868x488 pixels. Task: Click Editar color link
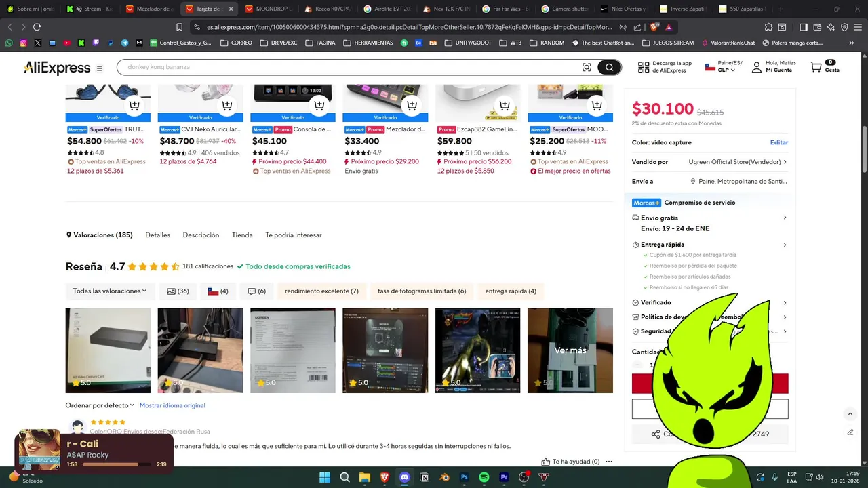[779, 142]
